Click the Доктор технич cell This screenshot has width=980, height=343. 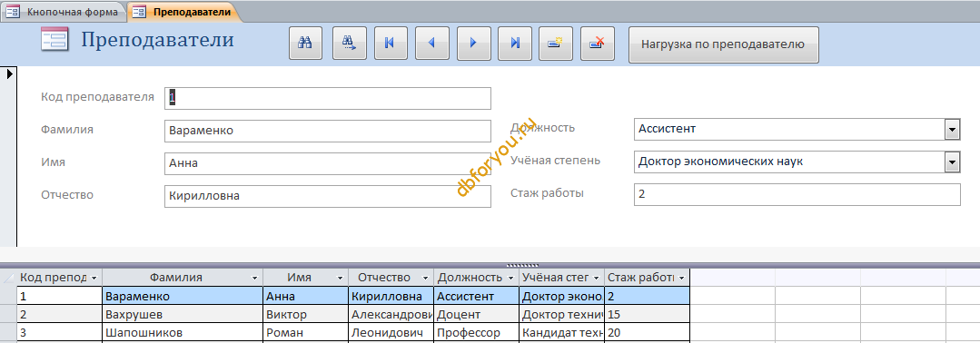[562, 314]
